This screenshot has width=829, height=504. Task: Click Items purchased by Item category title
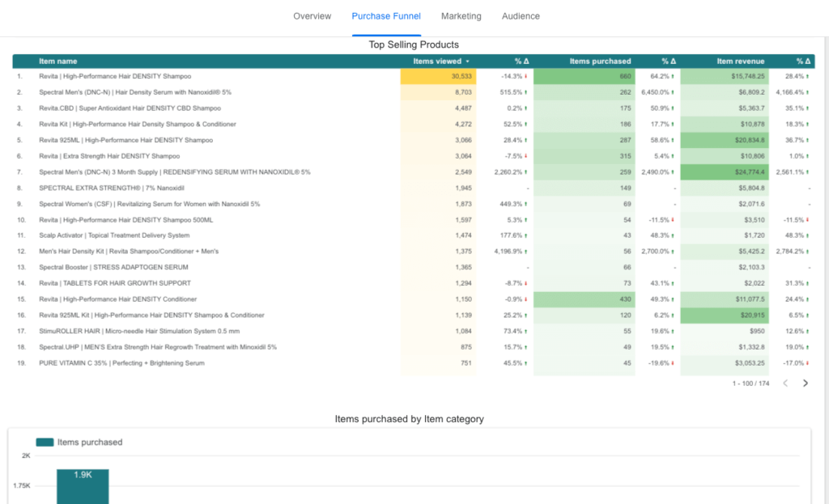click(x=409, y=419)
